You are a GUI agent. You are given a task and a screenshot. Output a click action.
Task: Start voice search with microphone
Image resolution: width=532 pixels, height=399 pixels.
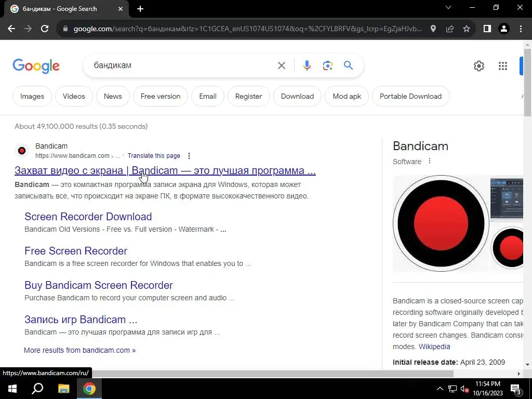pyautogui.click(x=307, y=65)
